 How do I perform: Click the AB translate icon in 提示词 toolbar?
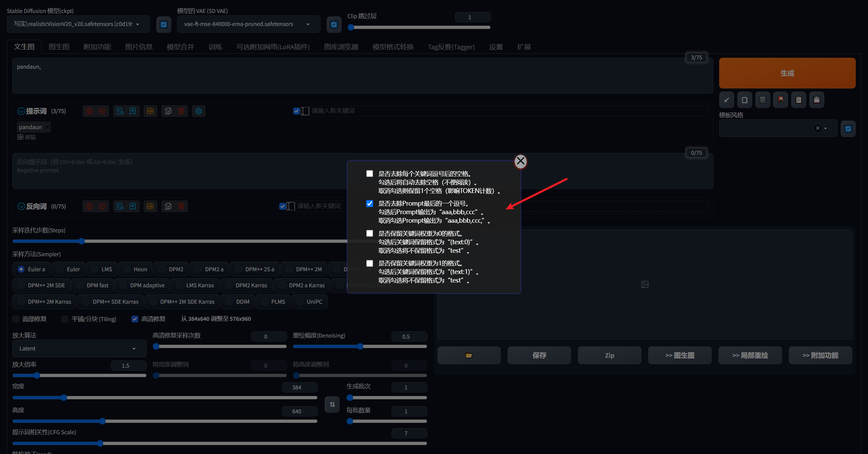(x=150, y=111)
